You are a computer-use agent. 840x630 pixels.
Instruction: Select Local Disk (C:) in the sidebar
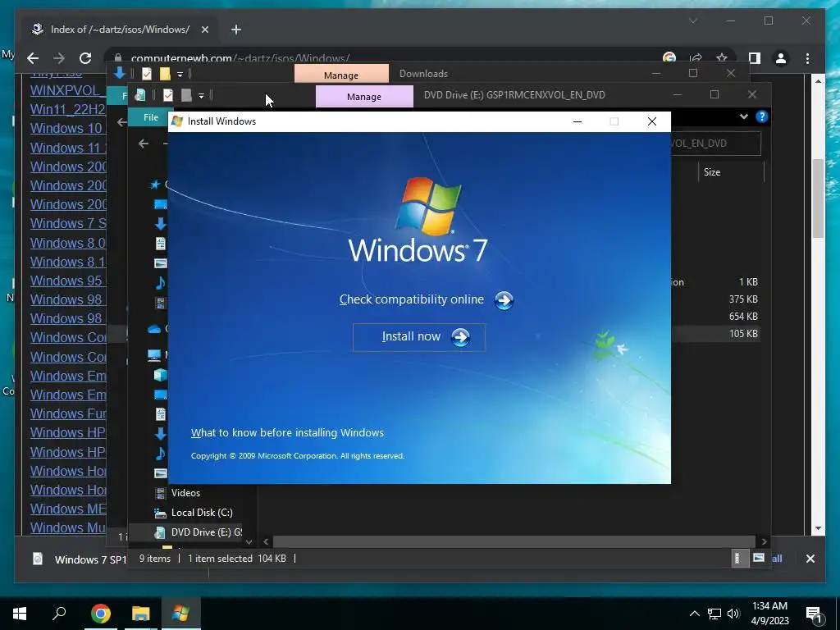[202, 513]
